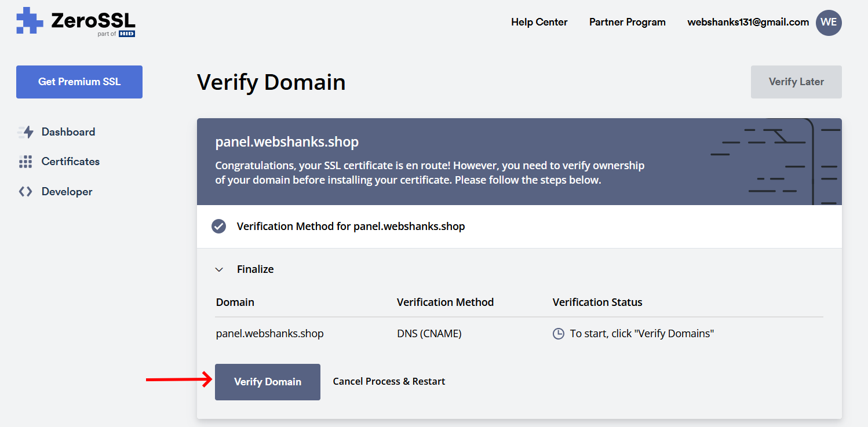
Task: Click the Certificates grid icon
Action: click(x=25, y=162)
